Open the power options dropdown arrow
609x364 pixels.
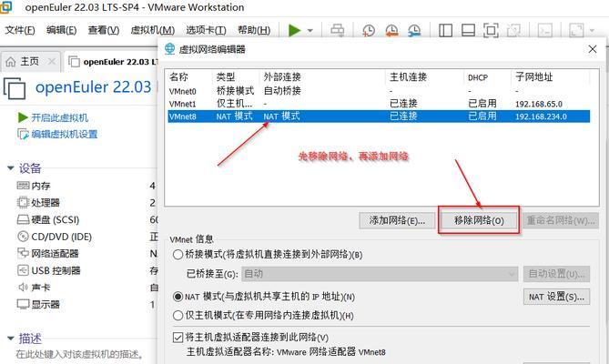click(x=310, y=30)
